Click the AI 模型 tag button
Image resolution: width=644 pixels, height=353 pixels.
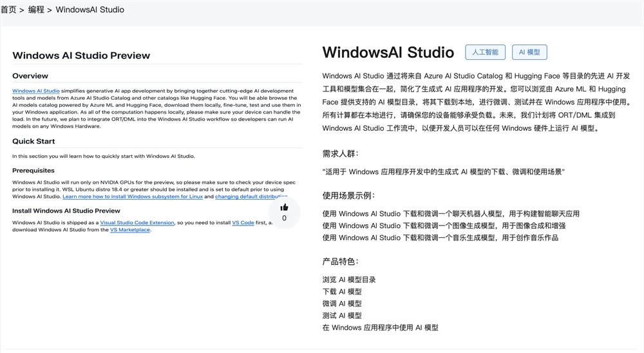(x=529, y=52)
